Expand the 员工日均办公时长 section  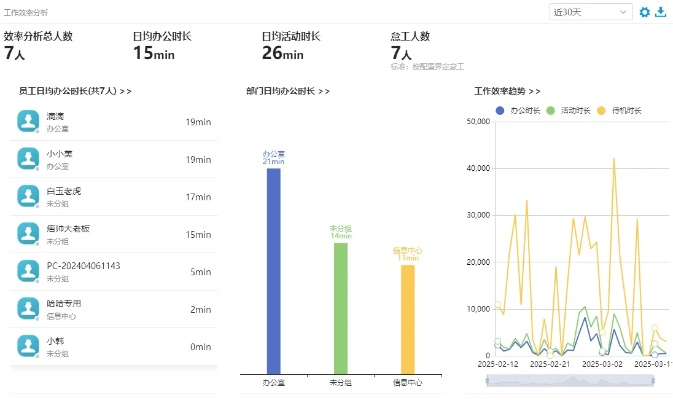[x=75, y=90]
